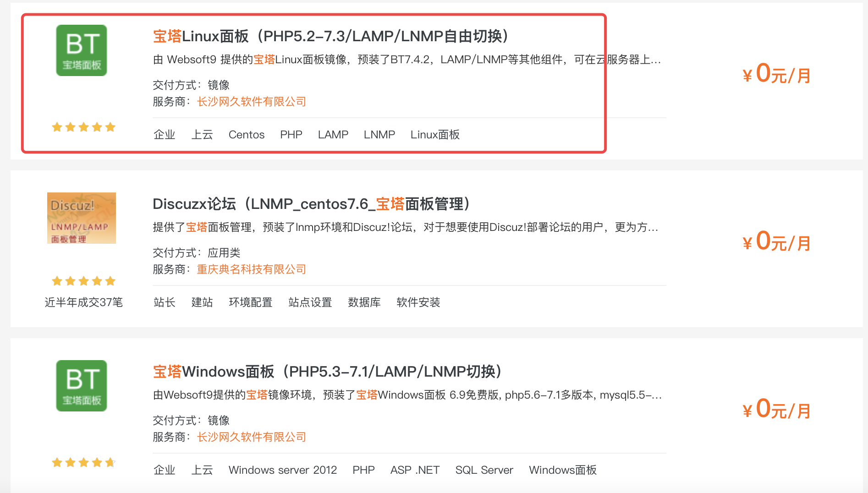This screenshot has width=868, height=493.
Task: Select the 上云 tag under Windows面板 listing
Action: pos(202,470)
